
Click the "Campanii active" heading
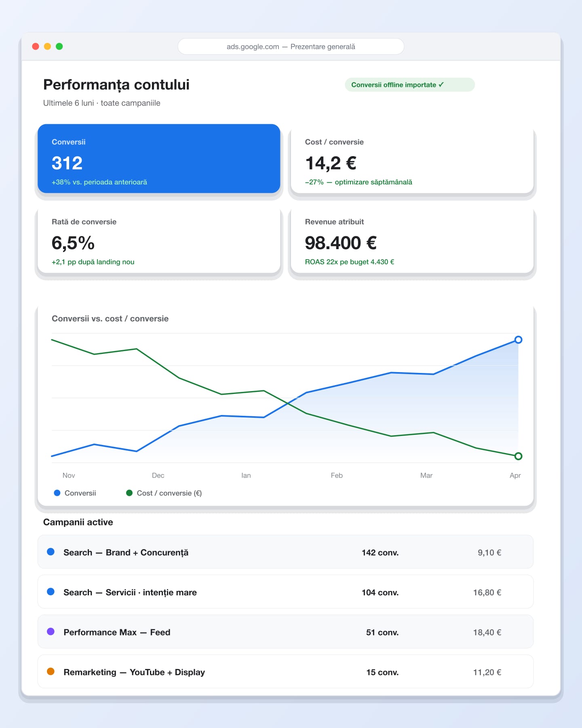tap(78, 522)
